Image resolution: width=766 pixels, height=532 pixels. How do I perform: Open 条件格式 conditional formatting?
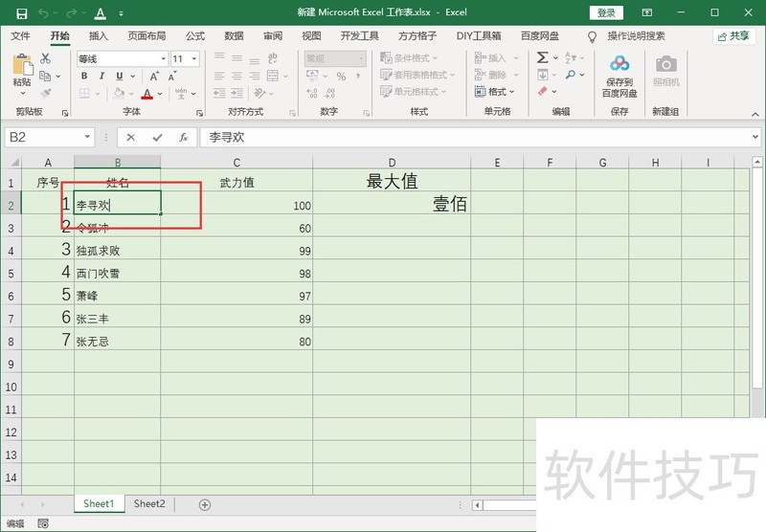tap(409, 58)
